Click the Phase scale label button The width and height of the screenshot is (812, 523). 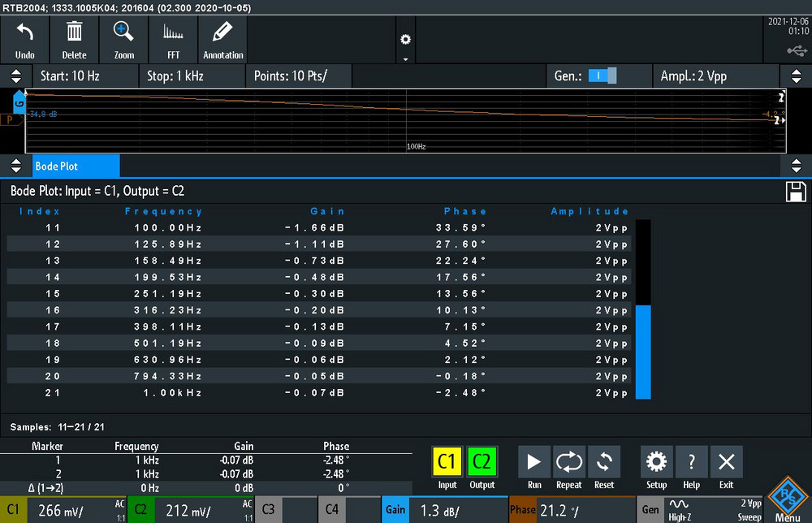click(x=522, y=510)
